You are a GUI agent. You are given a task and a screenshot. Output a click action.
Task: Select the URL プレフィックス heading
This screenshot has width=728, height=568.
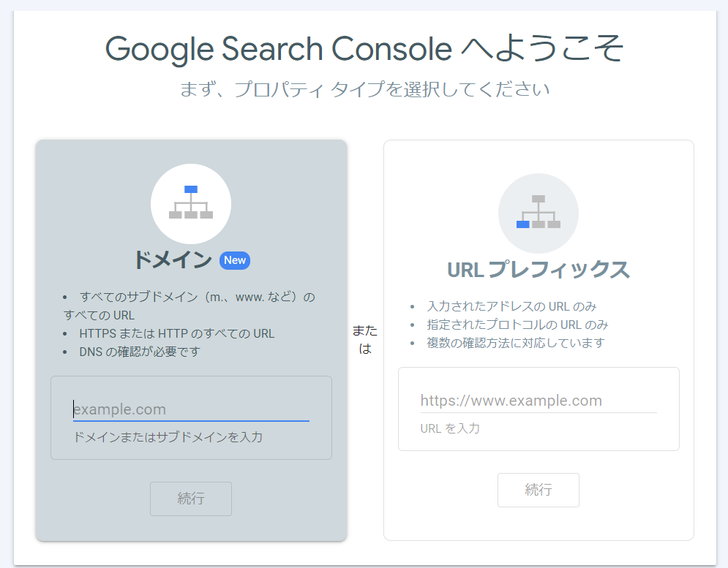tap(538, 270)
